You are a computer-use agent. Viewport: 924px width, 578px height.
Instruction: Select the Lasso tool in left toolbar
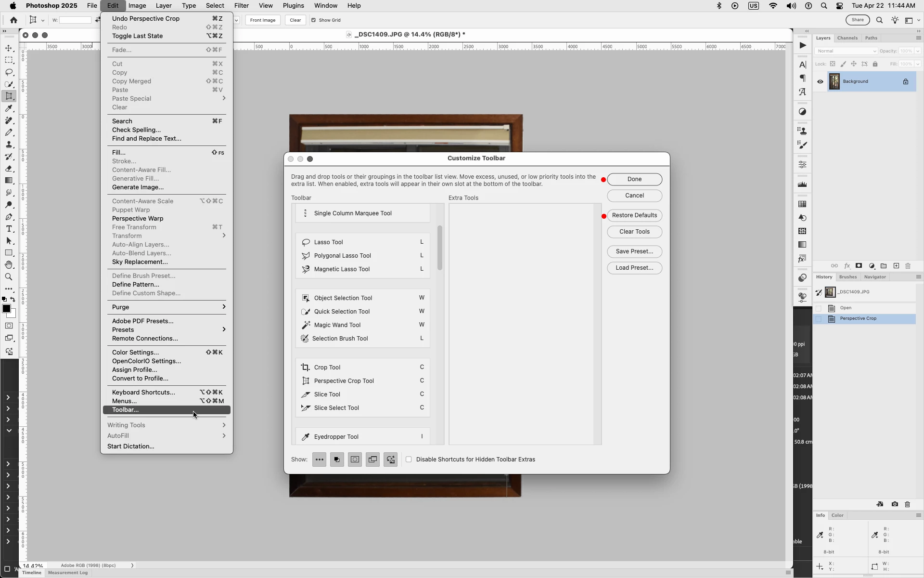(9, 72)
